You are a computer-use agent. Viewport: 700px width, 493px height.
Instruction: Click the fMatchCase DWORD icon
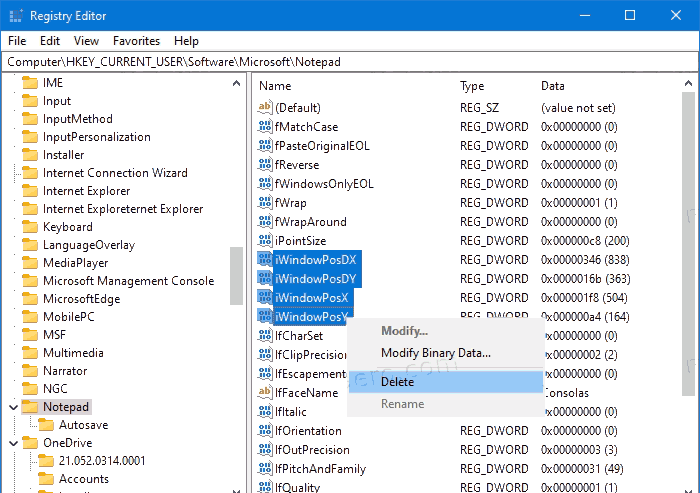click(264, 126)
